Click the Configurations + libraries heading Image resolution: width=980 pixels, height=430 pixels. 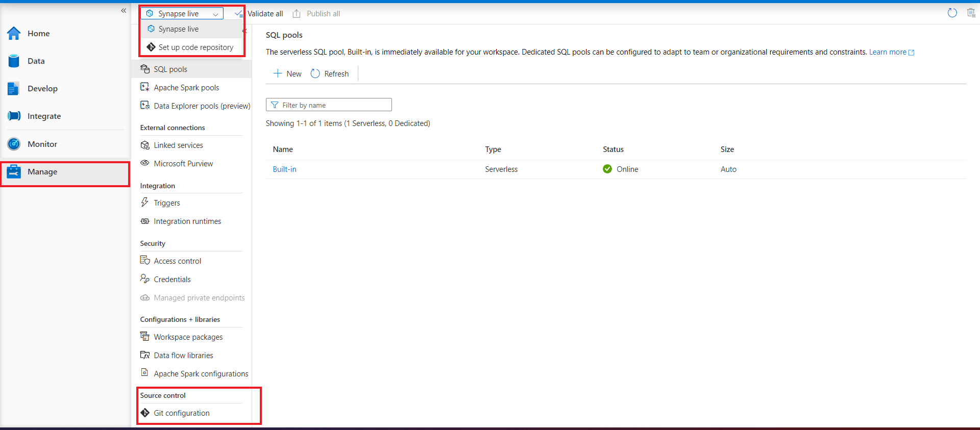pyautogui.click(x=180, y=320)
